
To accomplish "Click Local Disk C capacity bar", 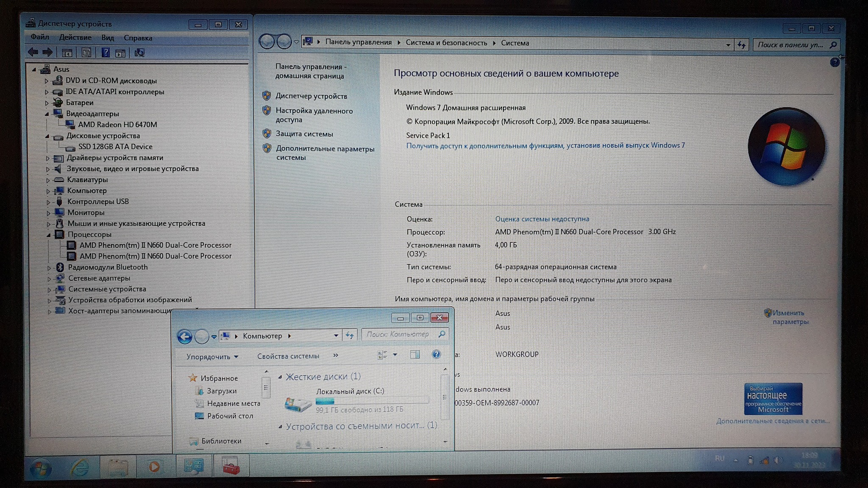I will pos(372,401).
